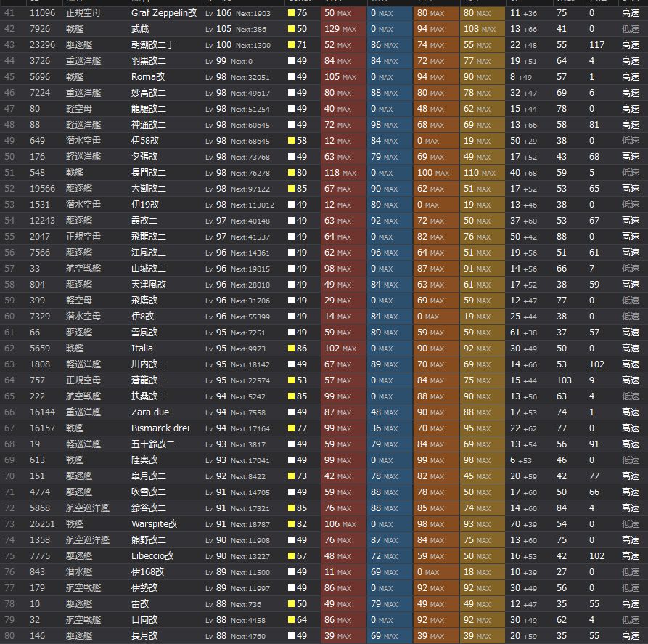Image resolution: width=648 pixels, height=644 pixels.
Task: Click ship name 伊168改
Action: (x=147, y=572)
